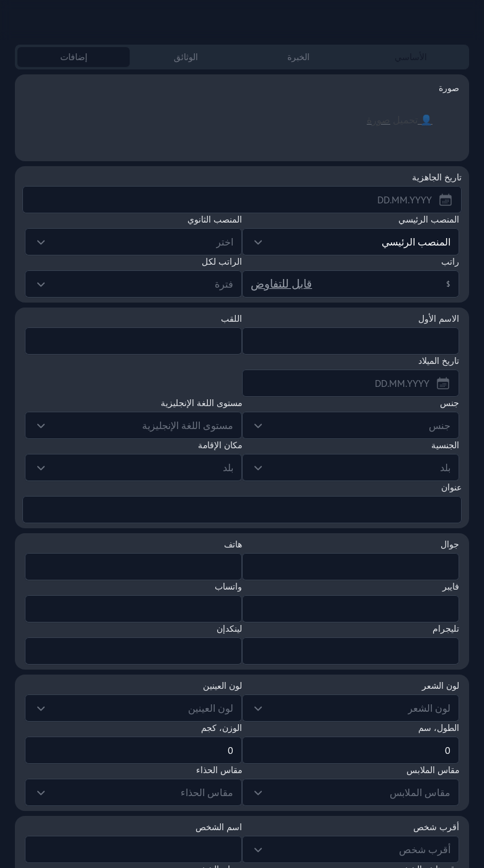Open the مقاس الحذاء shoe size dropdown

pos(133,792)
